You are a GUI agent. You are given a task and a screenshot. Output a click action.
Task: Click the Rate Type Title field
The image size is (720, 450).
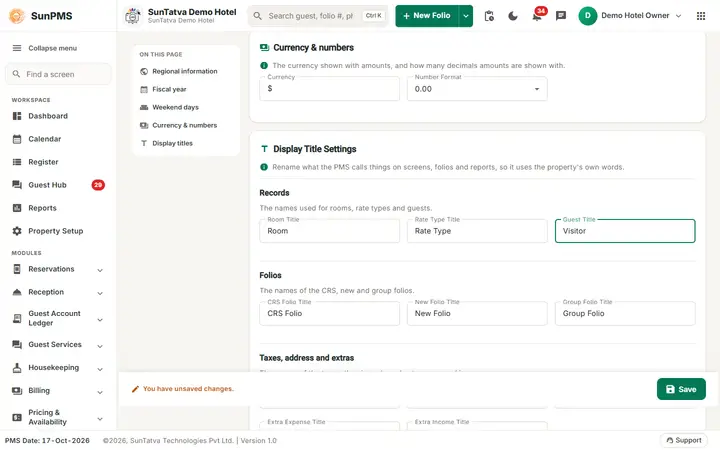click(x=477, y=231)
